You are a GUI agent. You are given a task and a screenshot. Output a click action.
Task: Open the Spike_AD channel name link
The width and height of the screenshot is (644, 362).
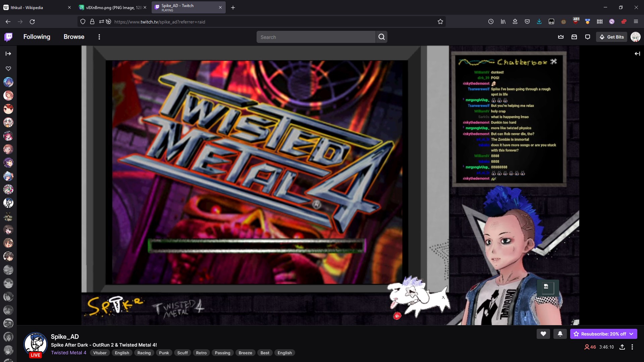(x=65, y=337)
